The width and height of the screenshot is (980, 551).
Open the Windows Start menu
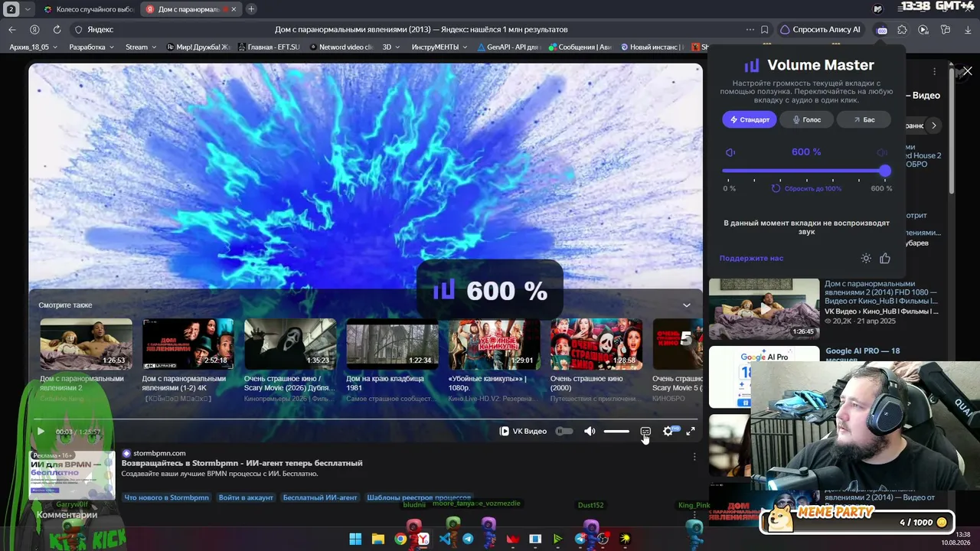coord(355,539)
